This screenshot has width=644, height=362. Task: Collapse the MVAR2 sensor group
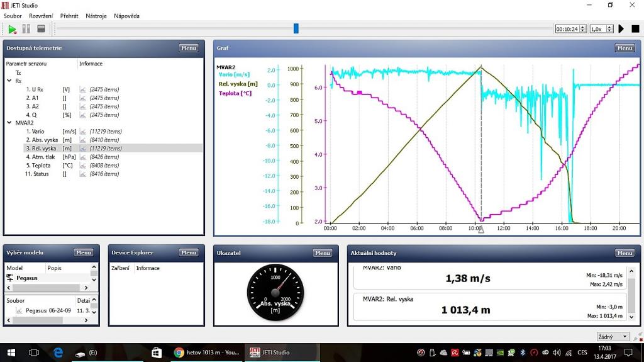click(9, 123)
